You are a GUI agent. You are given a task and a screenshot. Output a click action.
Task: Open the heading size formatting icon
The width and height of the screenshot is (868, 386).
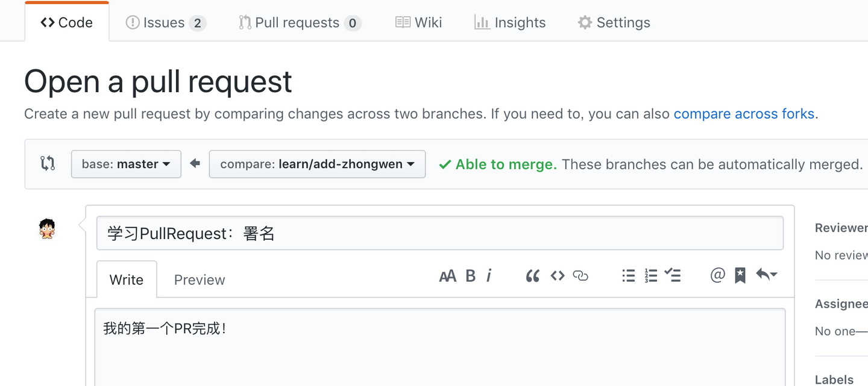pos(447,276)
